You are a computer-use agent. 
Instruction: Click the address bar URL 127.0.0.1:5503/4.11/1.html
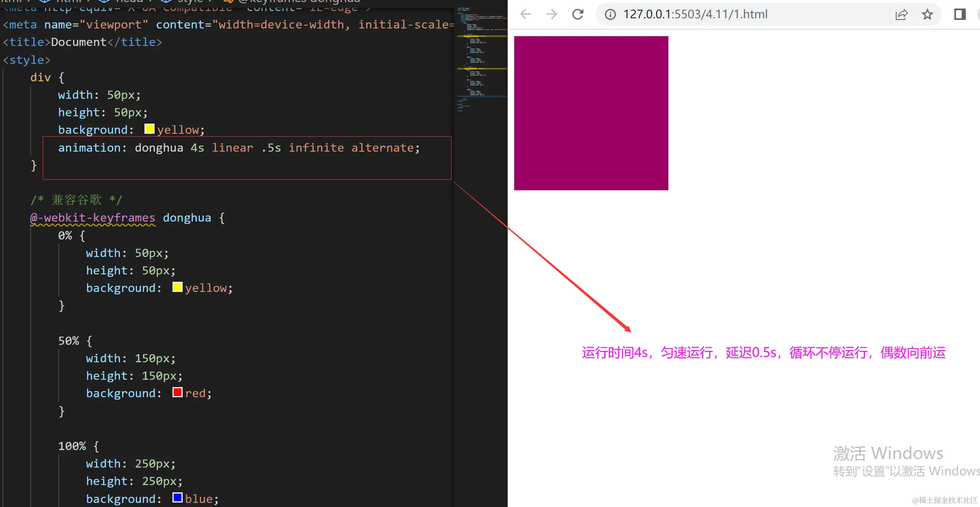pos(695,15)
